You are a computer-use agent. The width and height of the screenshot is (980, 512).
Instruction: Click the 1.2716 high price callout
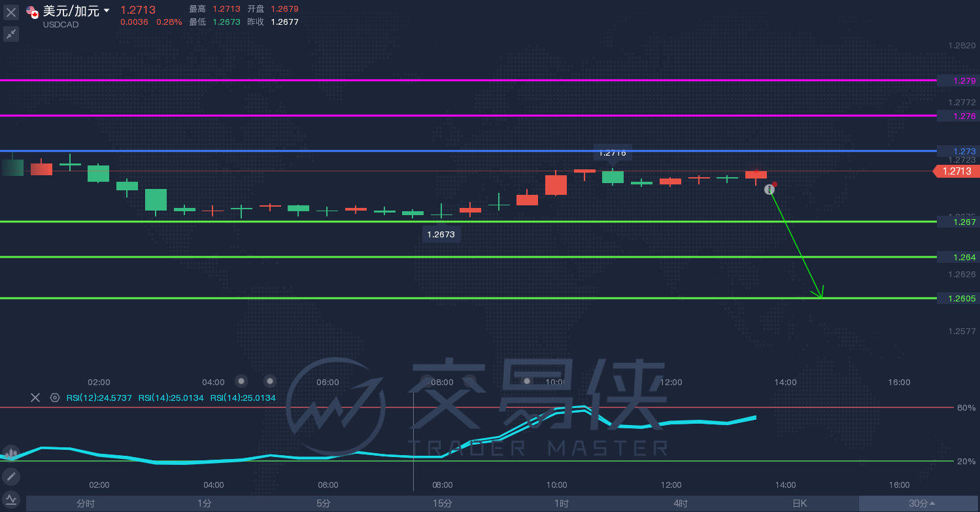(613, 153)
